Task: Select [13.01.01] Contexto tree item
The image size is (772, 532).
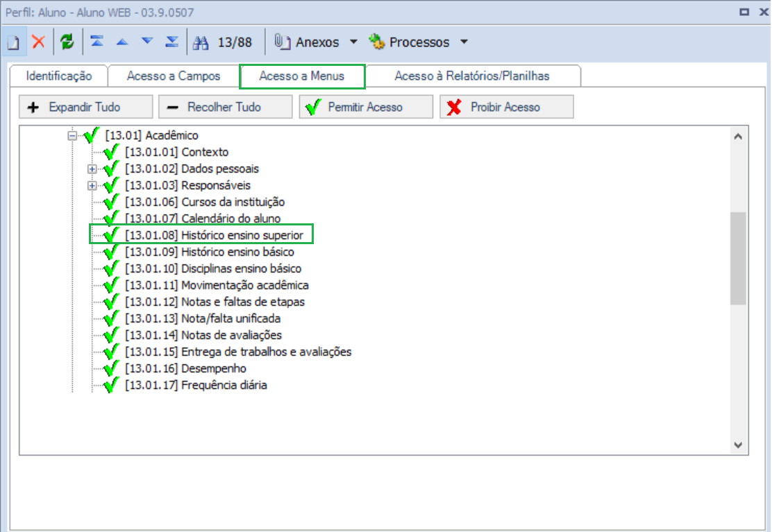Action: pyautogui.click(x=177, y=152)
